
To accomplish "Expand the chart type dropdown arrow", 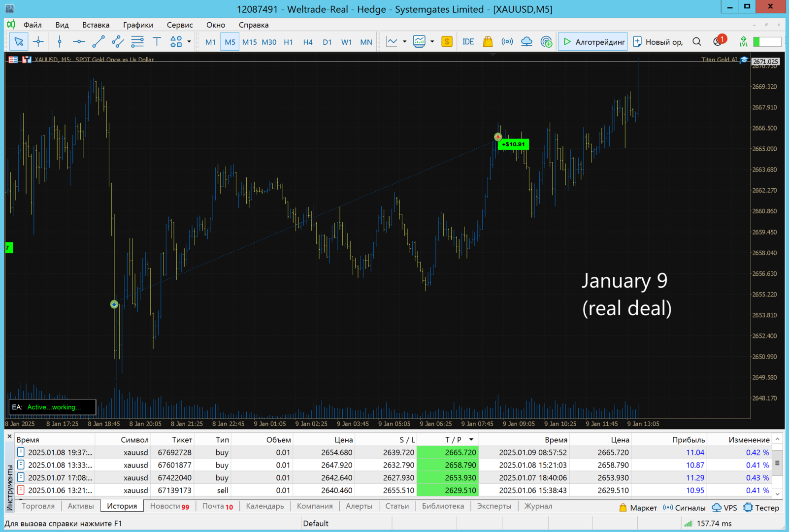I will point(404,42).
